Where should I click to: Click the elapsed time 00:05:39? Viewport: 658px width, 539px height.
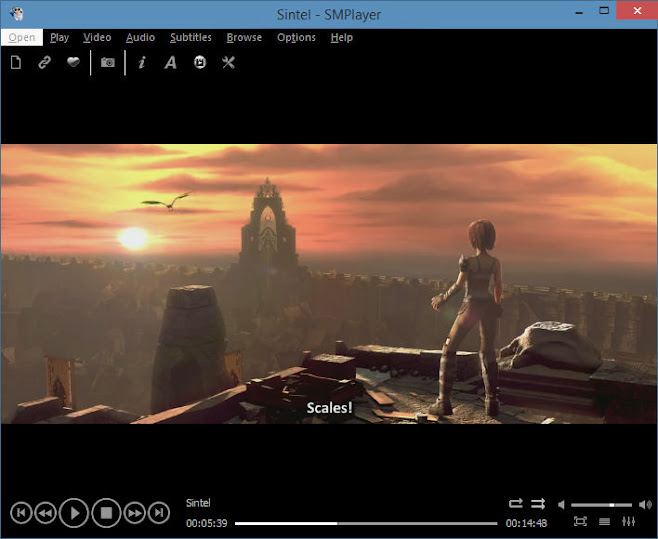(207, 523)
